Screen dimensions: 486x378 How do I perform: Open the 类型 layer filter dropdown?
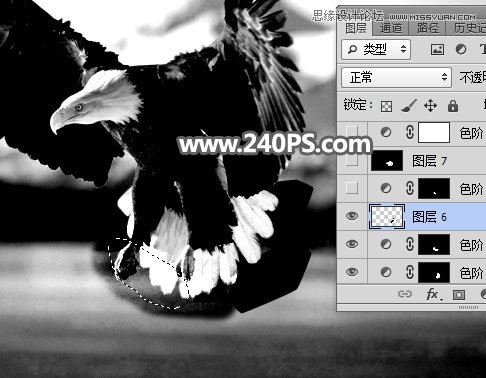(376, 49)
